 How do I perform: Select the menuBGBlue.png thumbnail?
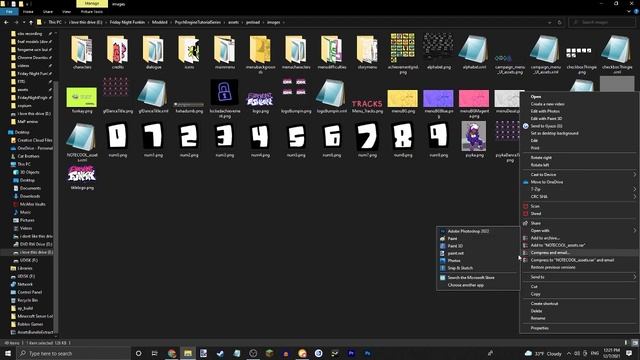pyautogui.click(x=438, y=98)
